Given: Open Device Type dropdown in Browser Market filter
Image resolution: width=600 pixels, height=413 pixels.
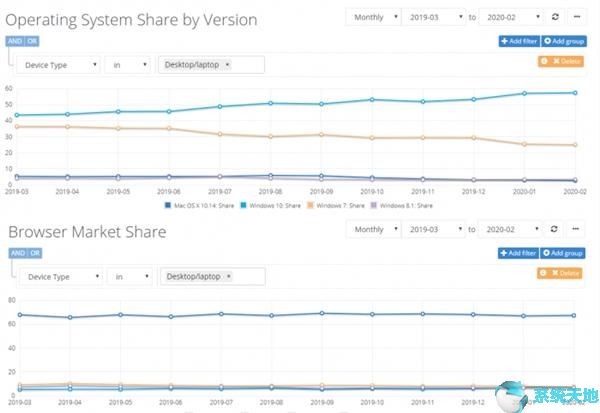Looking at the screenshot, I should 61,277.
